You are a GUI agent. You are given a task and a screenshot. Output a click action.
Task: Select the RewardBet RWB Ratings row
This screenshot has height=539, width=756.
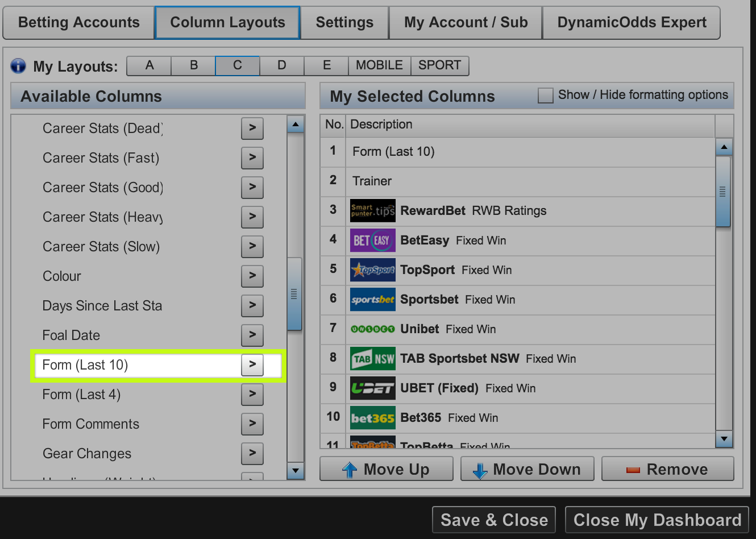click(x=518, y=211)
